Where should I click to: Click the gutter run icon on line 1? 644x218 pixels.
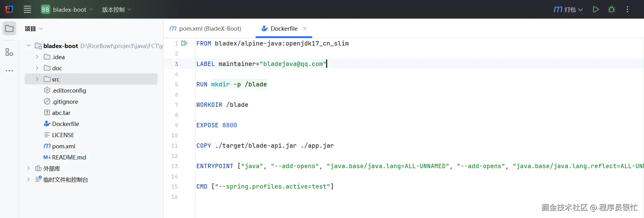[184, 43]
